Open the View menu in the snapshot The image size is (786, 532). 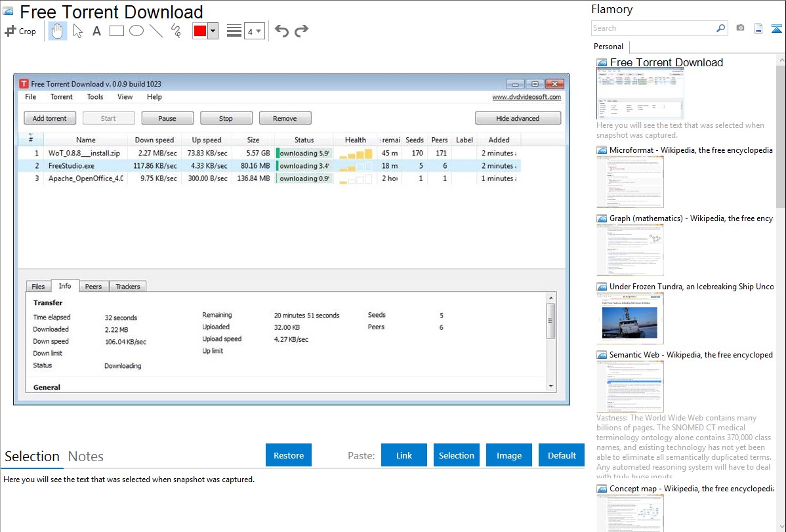(125, 97)
